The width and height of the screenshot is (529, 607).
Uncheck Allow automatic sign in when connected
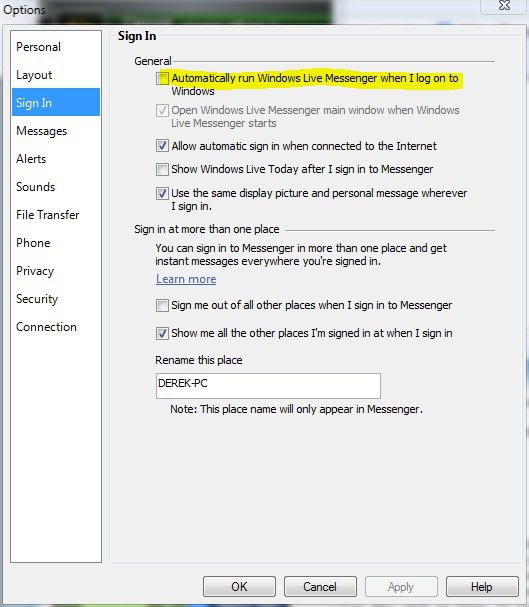pyautogui.click(x=162, y=146)
